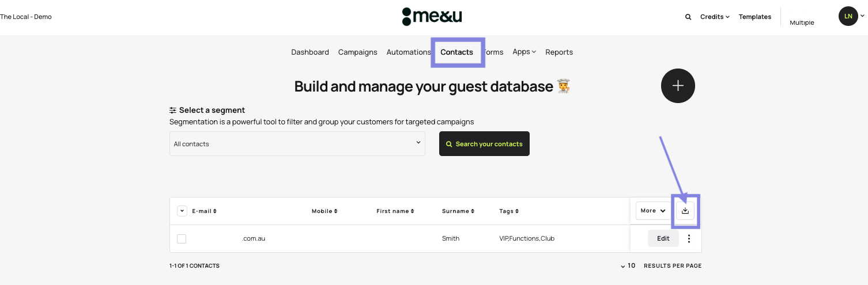Open the Apps menu
This screenshot has height=285, width=868.
tap(524, 52)
